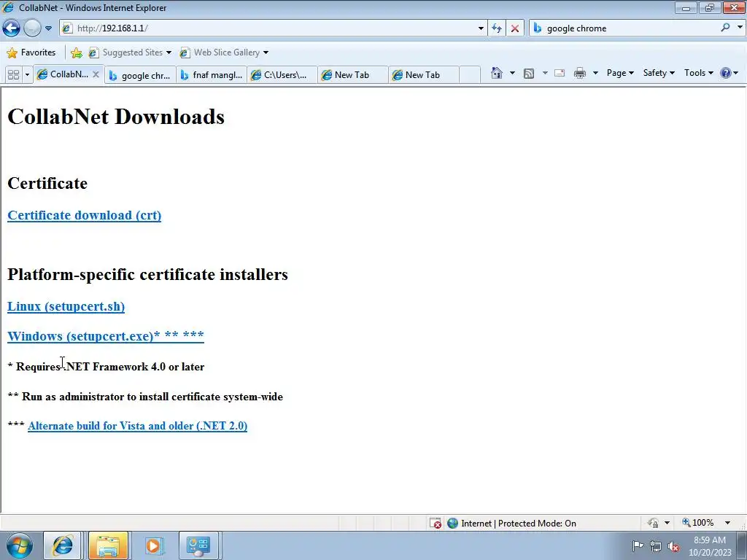
Task: Open the Help question mark menu
Action: point(729,73)
